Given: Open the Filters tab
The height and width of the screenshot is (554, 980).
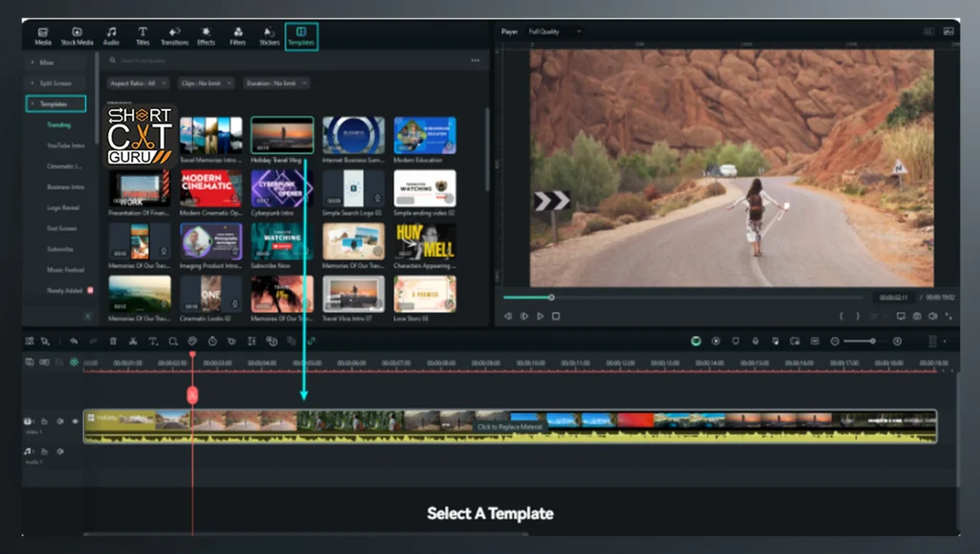Looking at the screenshot, I should click(x=237, y=36).
